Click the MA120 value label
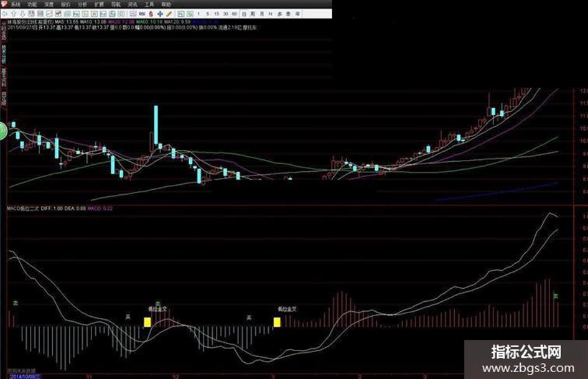The width and height of the screenshot is (588, 379). 177,22
